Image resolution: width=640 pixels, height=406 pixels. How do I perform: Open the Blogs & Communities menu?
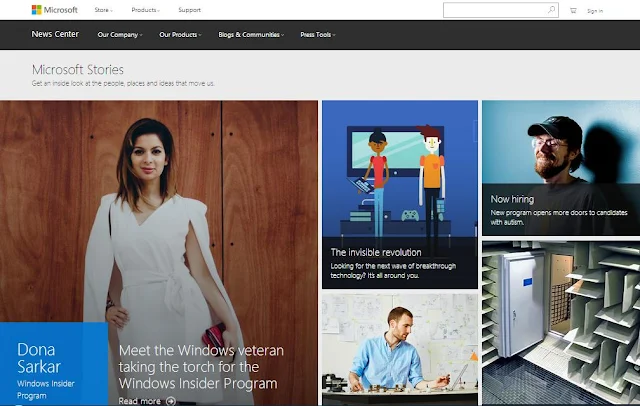tap(251, 35)
